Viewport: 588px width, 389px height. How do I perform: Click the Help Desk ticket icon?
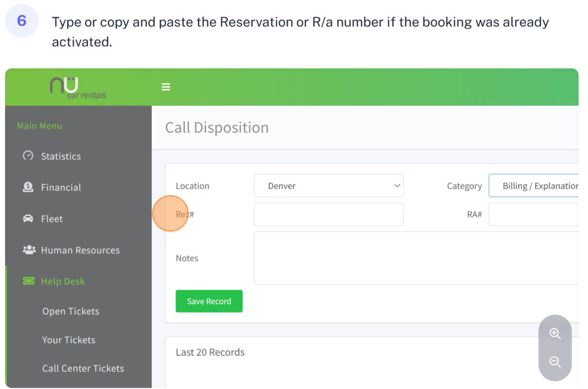click(x=28, y=281)
